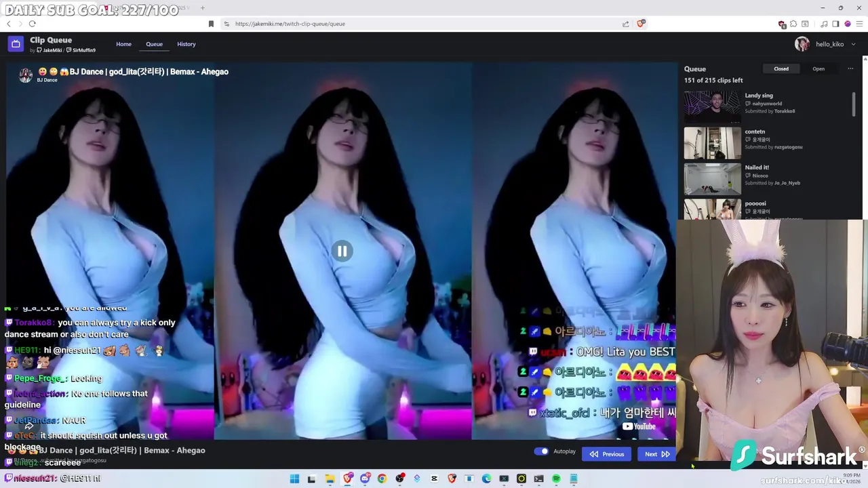Pause the playing clip
Image resolution: width=868 pixels, height=488 pixels.
coord(342,251)
